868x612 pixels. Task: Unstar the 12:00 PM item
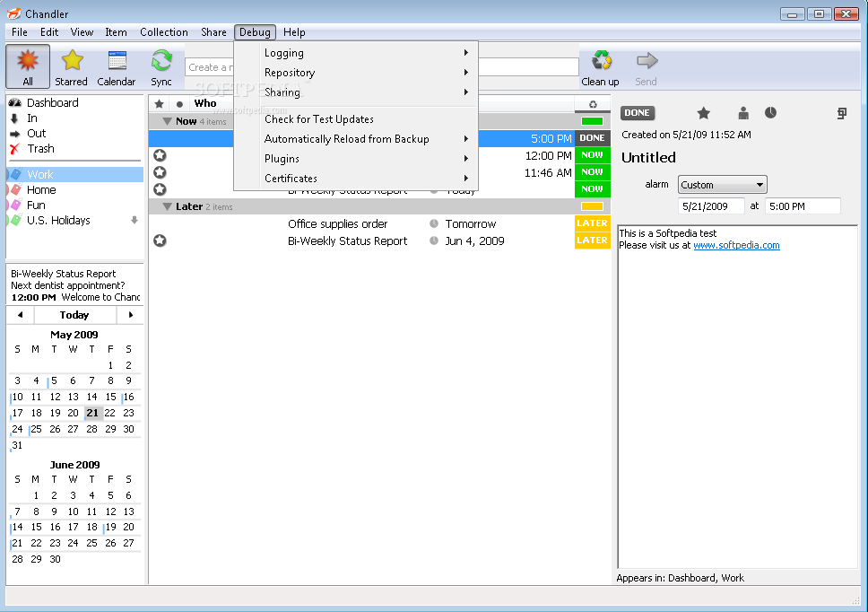pos(160,155)
